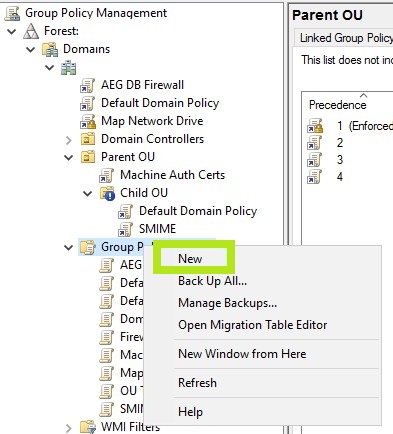
Task: Select Back Up All... menu entry
Action: 212,281
